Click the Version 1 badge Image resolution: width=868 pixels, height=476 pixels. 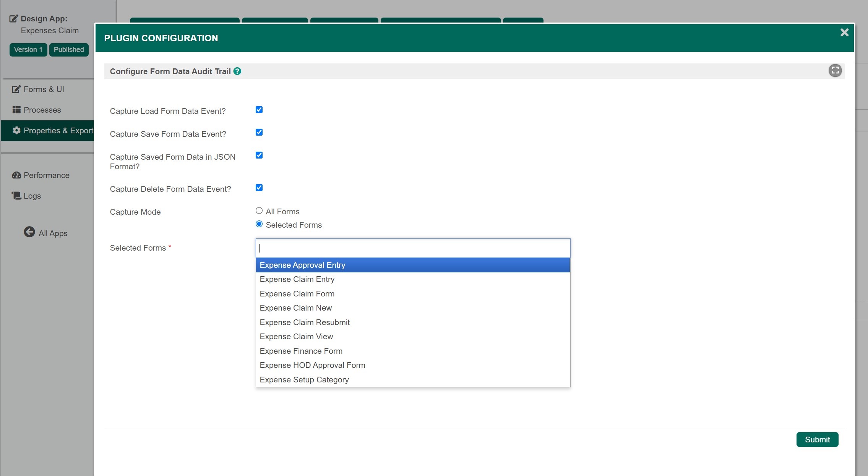coord(28,50)
